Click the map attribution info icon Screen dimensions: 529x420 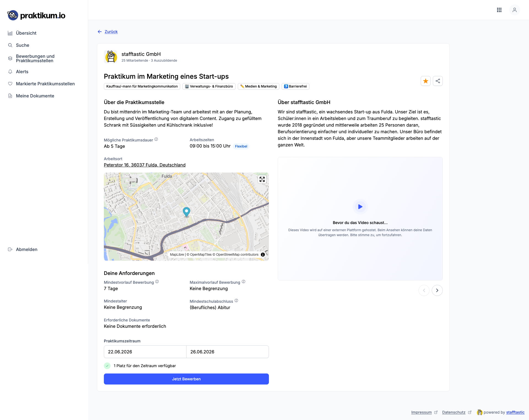pos(263,255)
